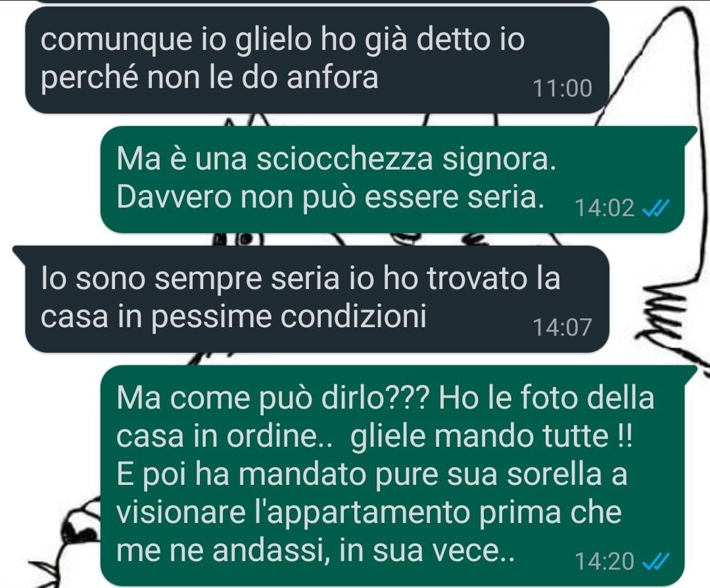Tap the 14:20 timestamp on the last message

point(604,562)
